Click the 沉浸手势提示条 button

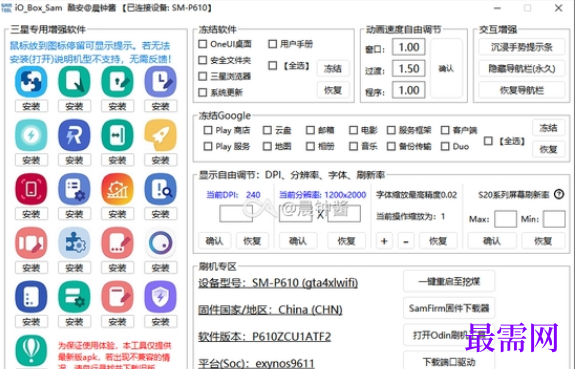click(521, 47)
